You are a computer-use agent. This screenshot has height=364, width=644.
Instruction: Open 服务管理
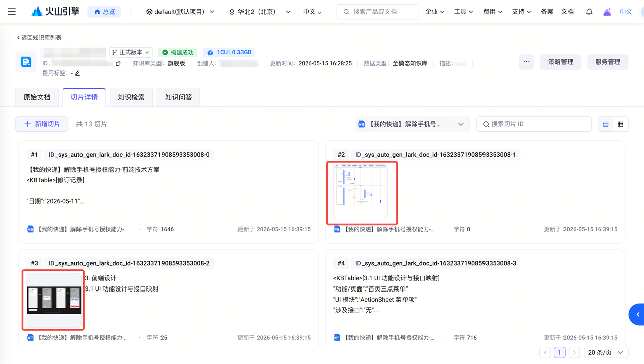tap(608, 62)
